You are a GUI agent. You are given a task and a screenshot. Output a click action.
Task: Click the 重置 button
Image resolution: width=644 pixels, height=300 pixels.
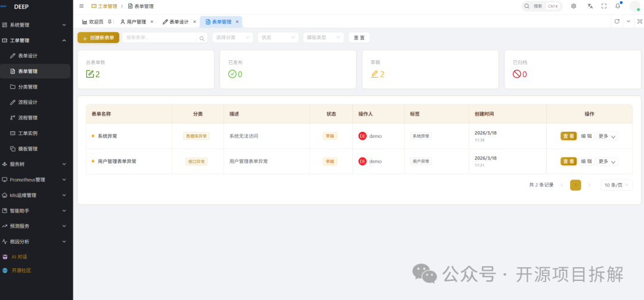(360, 38)
